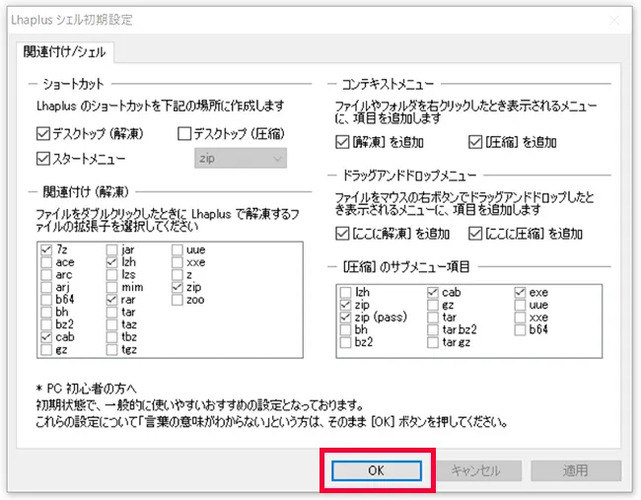Check uue in association list
Image resolution: width=641 pixels, height=500 pixels.
pyautogui.click(x=177, y=249)
